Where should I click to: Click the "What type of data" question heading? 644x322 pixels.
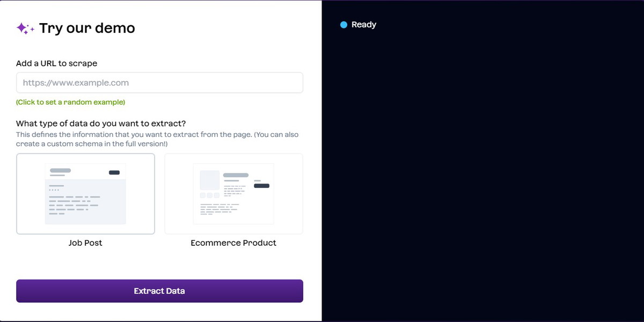(x=101, y=123)
